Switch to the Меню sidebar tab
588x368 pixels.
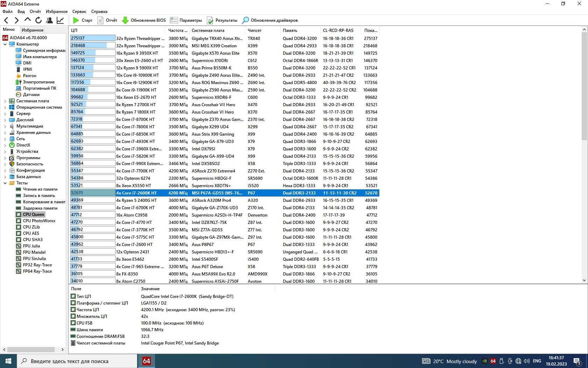click(x=9, y=30)
